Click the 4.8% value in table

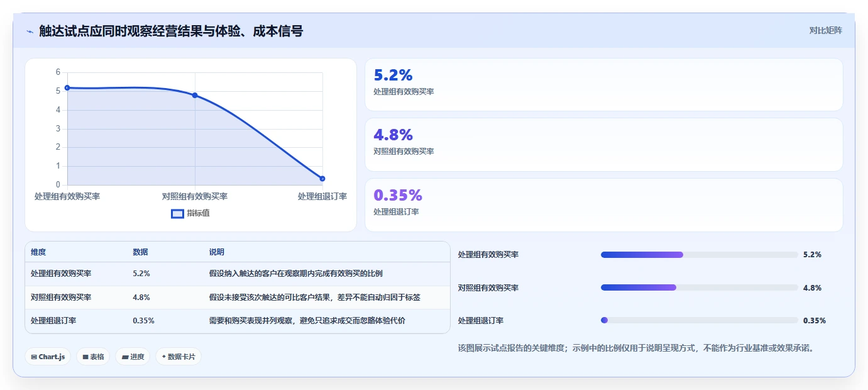click(141, 298)
